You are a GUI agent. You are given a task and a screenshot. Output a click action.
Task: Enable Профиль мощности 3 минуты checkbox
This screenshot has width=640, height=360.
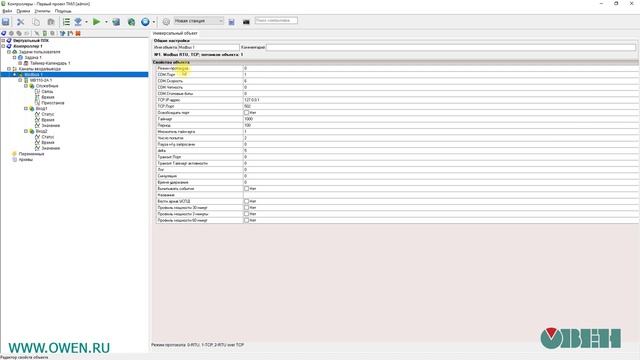point(247,214)
